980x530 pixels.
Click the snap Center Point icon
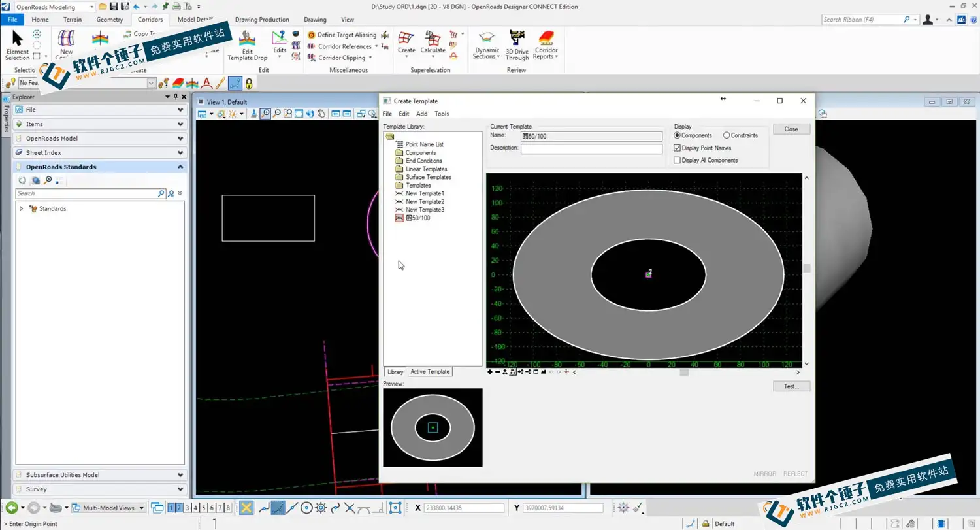click(306, 508)
